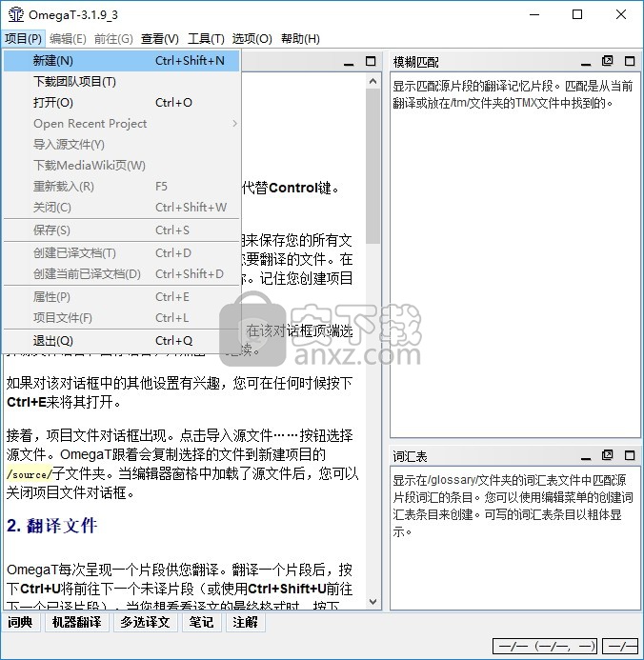Open the 项目(P) menu
644x660 pixels.
click(x=23, y=39)
